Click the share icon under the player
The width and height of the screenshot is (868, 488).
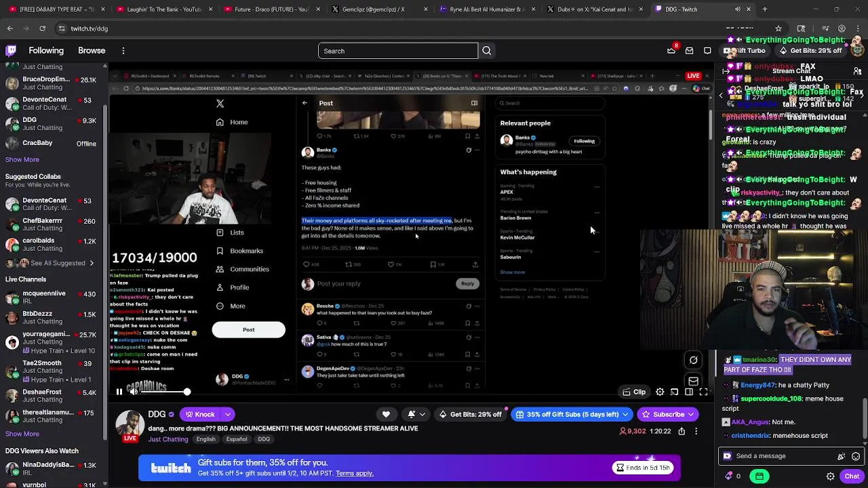pyautogui.click(x=682, y=431)
